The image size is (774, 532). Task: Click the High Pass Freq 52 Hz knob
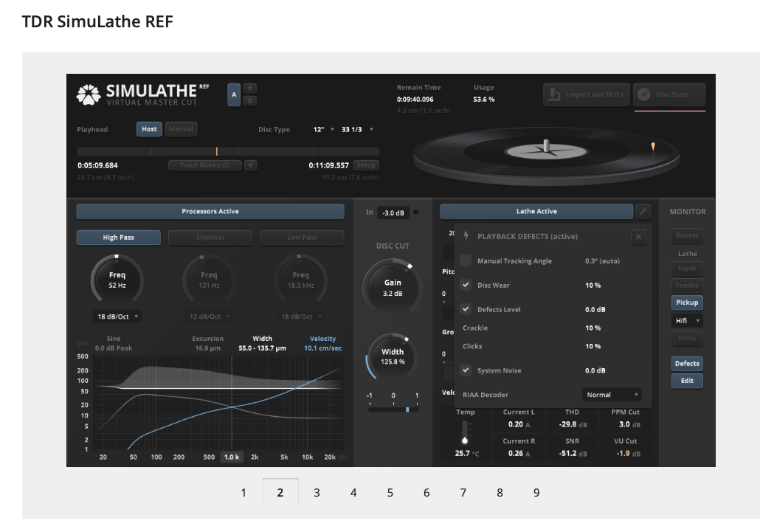tap(117, 280)
